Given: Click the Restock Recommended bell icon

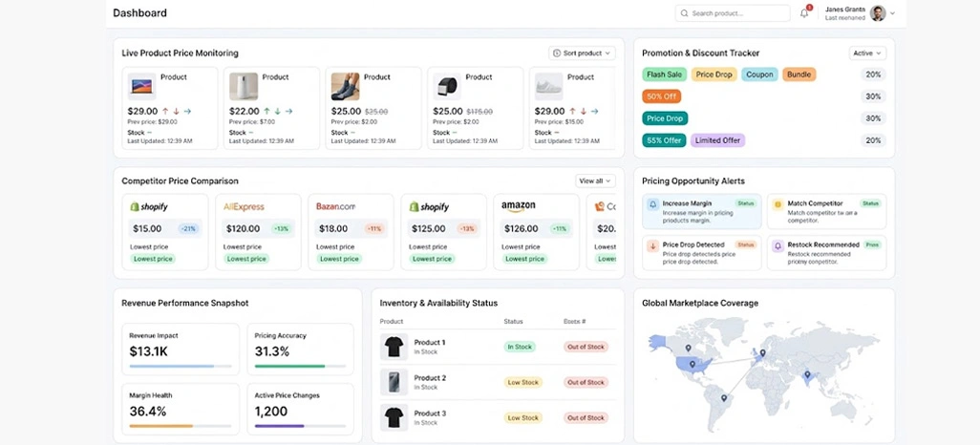Looking at the screenshot, I should click(x=778, y=246).
